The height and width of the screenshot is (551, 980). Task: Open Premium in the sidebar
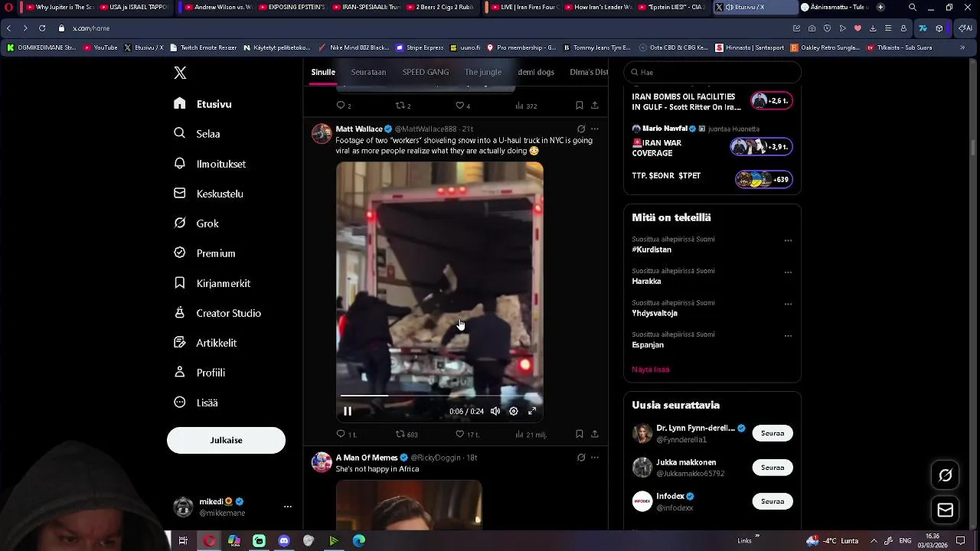(204, 253)
